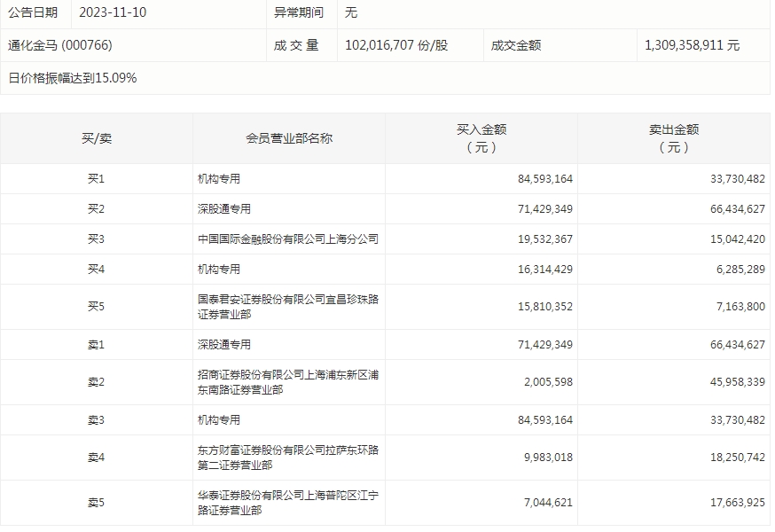Select turnover amount 1,309,358,911 元
The image size is (775, 532).
click(692, 45)
